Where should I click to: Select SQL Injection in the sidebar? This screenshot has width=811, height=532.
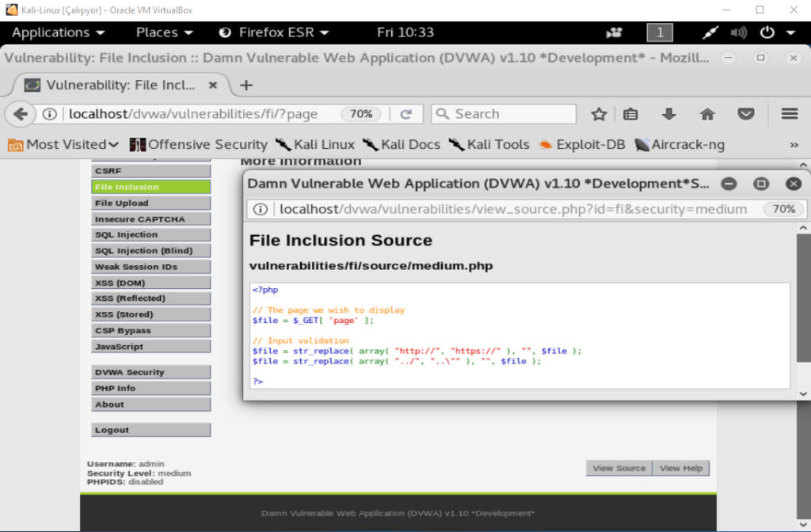point(150,235)
